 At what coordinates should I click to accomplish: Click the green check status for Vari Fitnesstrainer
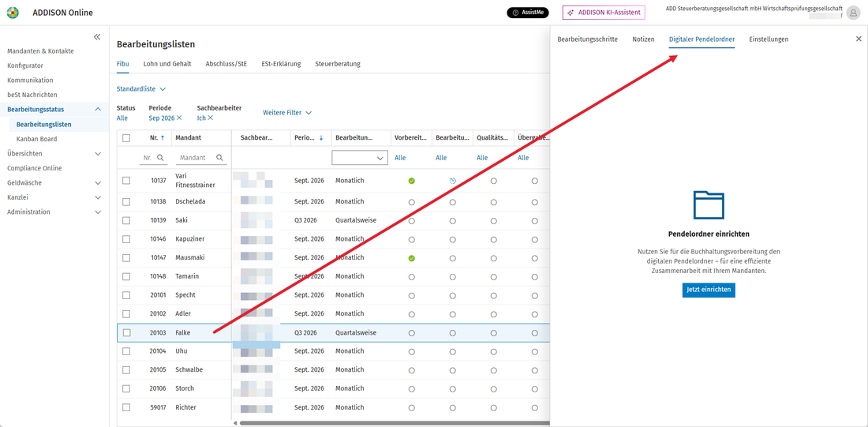[411, 181]
